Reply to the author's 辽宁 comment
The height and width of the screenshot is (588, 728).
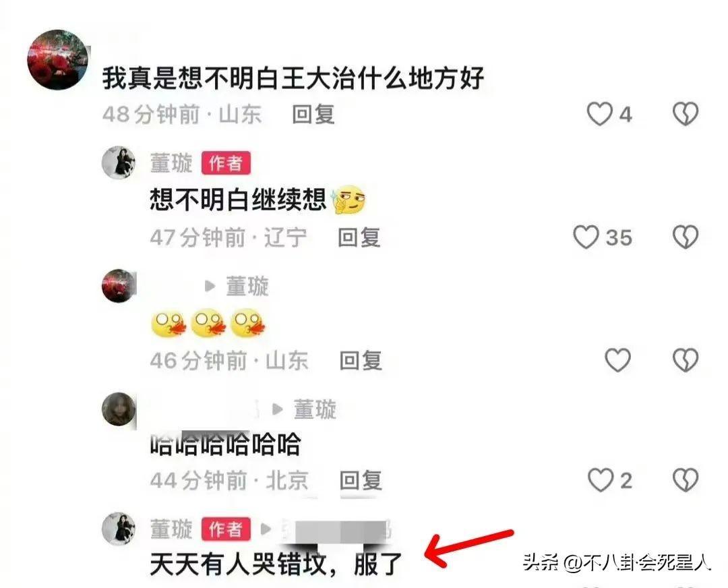point(359,237)
